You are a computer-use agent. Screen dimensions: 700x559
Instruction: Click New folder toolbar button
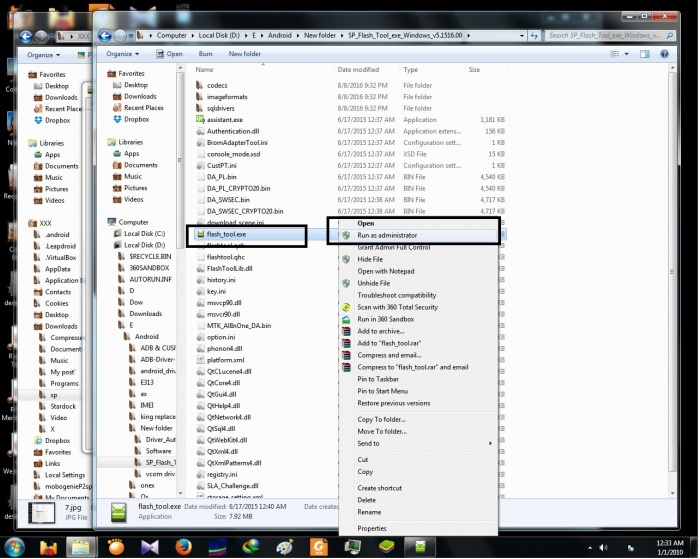[245, 54]
